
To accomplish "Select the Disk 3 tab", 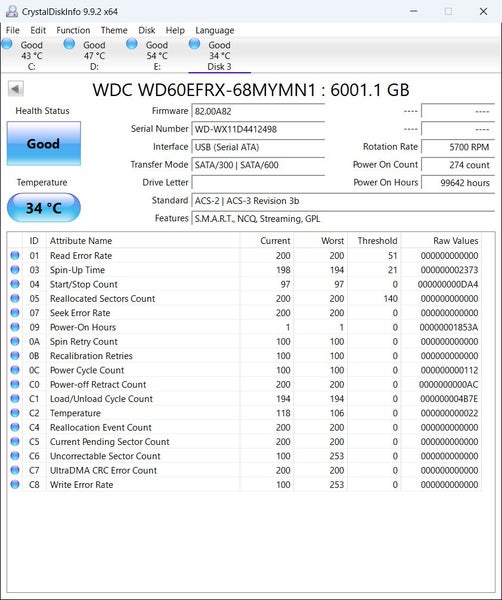I will click(219, 55).
